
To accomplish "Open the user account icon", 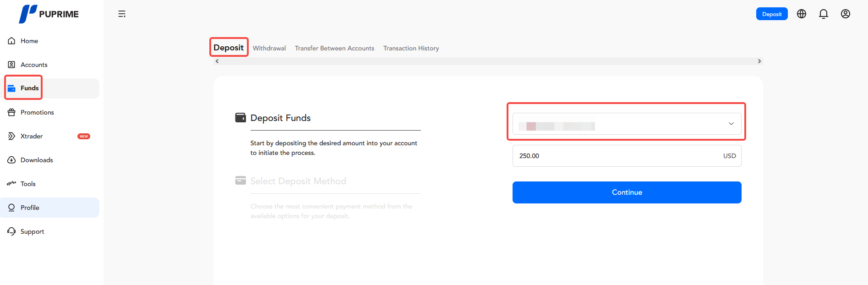I will tap(846, 14).
